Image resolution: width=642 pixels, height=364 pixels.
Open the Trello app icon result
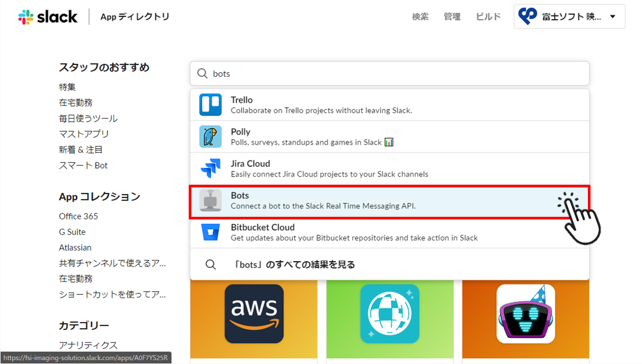(210, 105)
